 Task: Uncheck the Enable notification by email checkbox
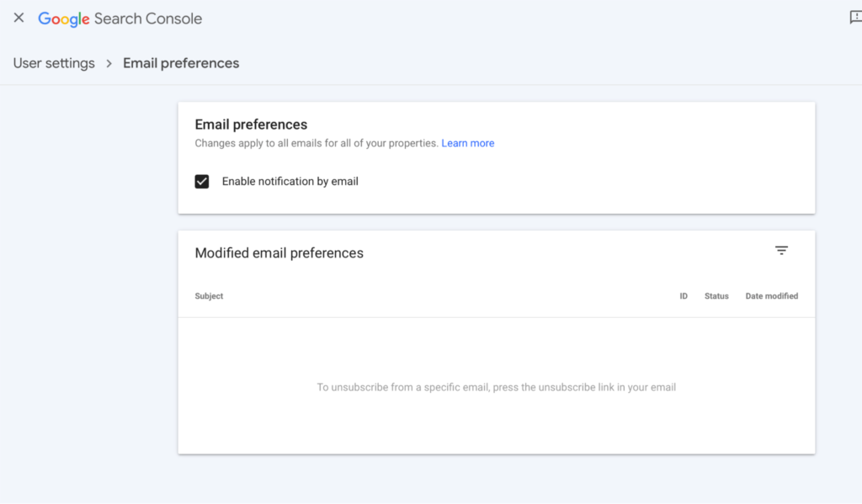pos(202,181)
